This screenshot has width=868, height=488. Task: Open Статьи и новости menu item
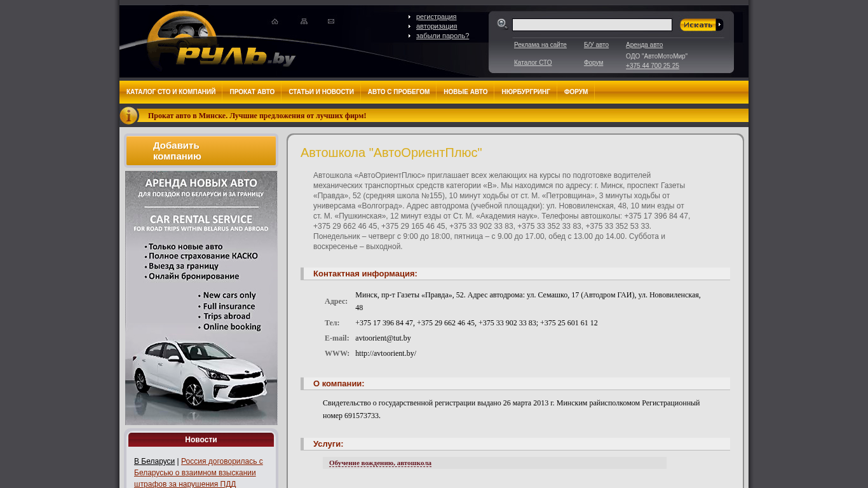pos(321,92)
